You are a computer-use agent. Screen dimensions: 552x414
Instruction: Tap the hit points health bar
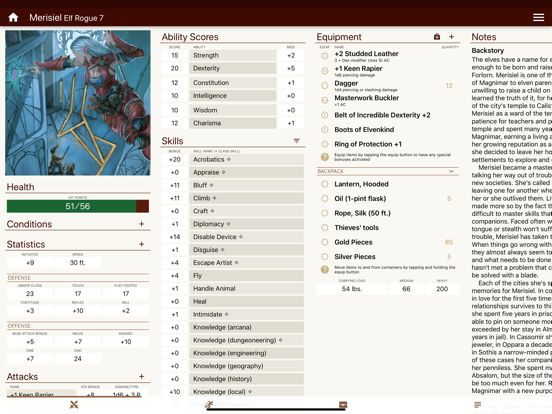[x=78, y=206]
